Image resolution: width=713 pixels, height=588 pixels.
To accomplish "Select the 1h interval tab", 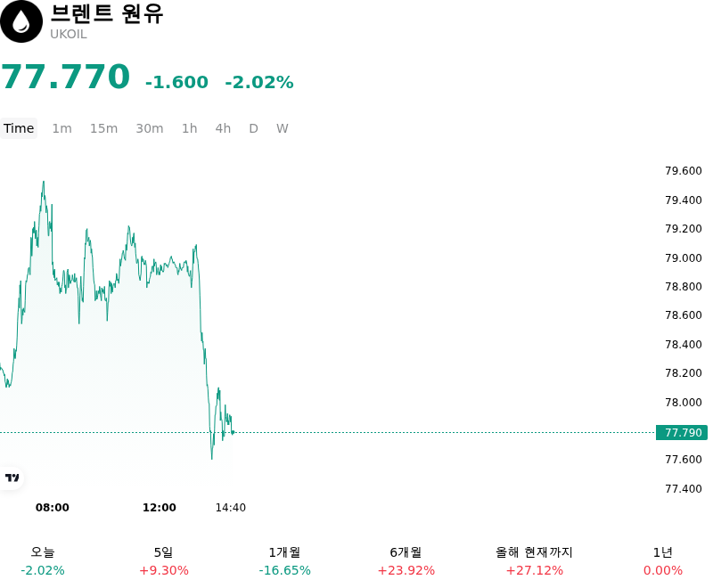I will tap(190, 128).
